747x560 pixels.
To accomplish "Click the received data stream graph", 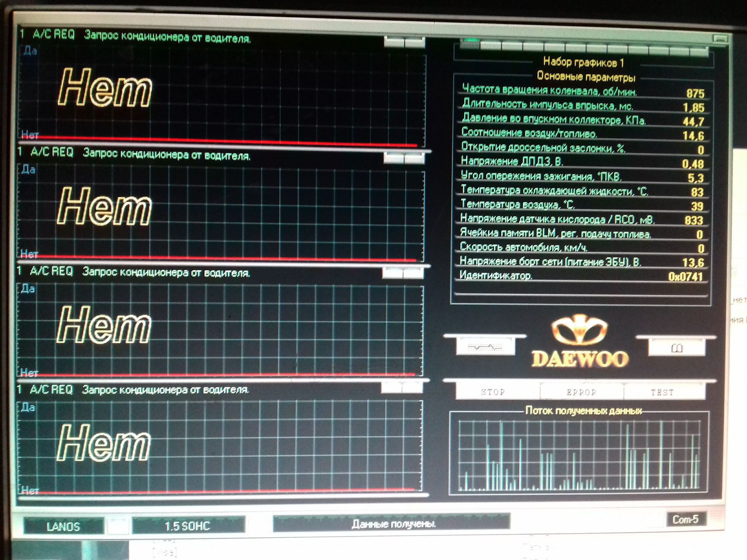I will pyautogui.click(x=579, y=454).
